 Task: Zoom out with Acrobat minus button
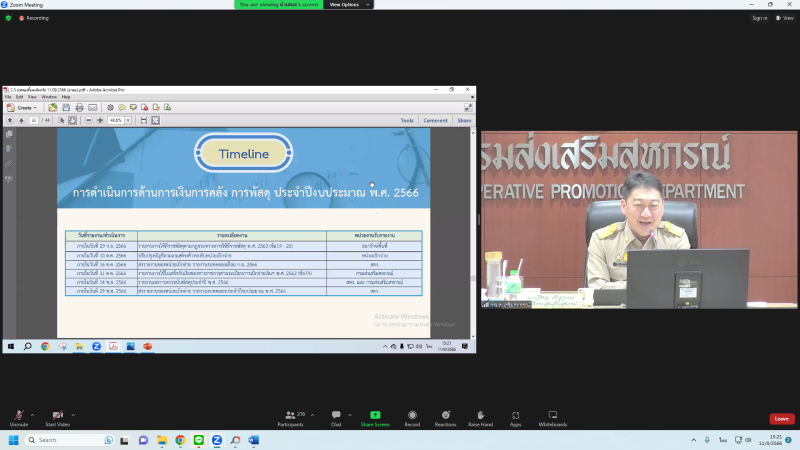pyautogui.click(x=88, y=120)
